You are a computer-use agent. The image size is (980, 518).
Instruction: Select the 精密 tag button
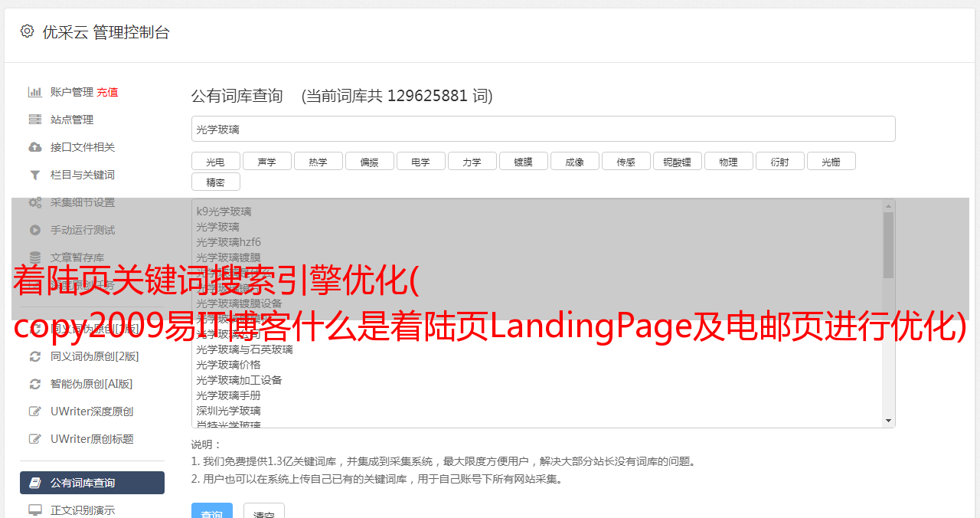point(216,182)
